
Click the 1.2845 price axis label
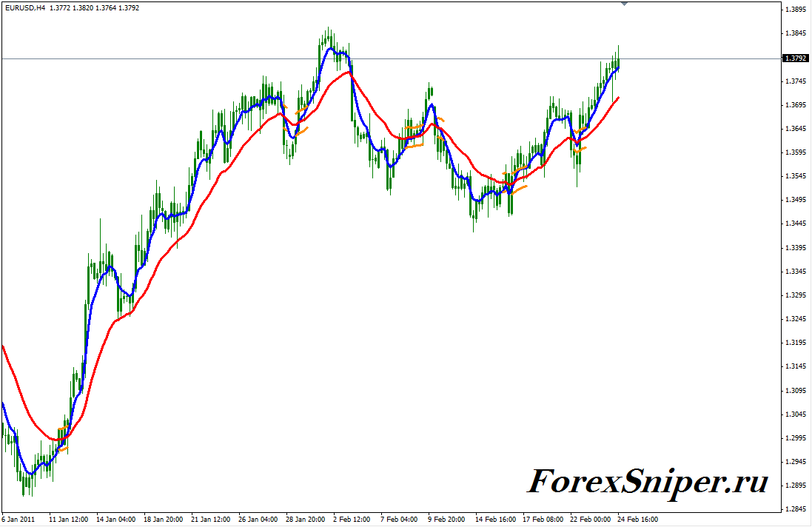click(x=795, y=509)
